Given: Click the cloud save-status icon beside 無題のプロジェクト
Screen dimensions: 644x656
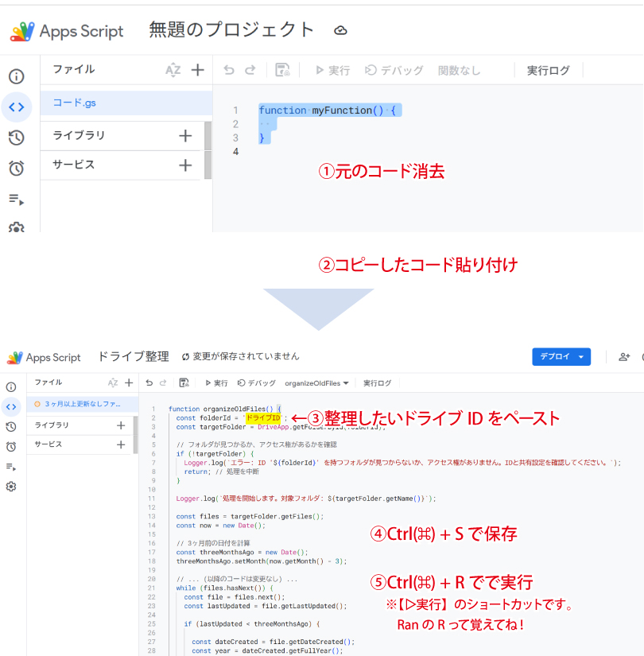Looking at the screenshot, I should pyautogui.click(x=340, y=30).
